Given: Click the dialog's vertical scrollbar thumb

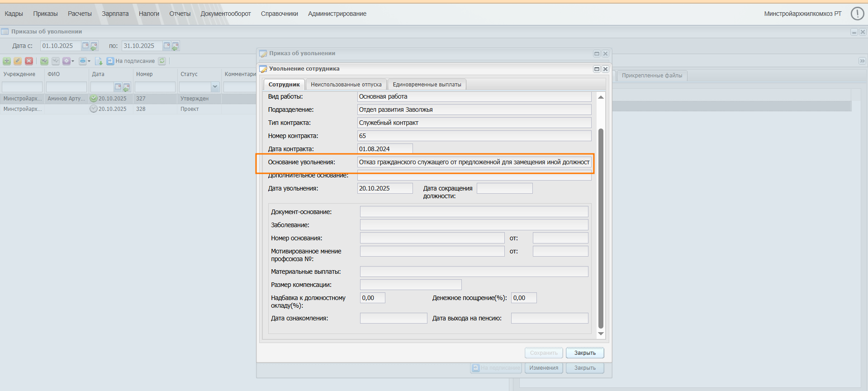Looking at the screenshot, I should tap(601, 228).
